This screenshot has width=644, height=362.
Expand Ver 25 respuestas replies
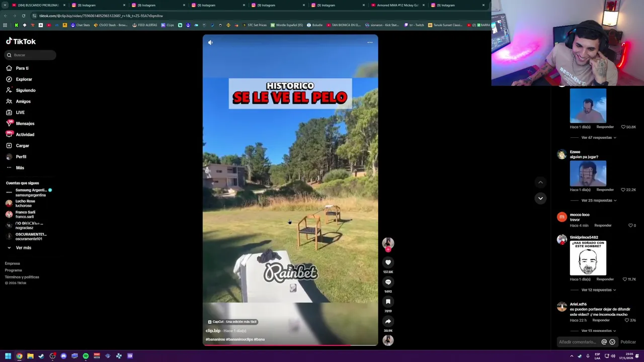599,200
